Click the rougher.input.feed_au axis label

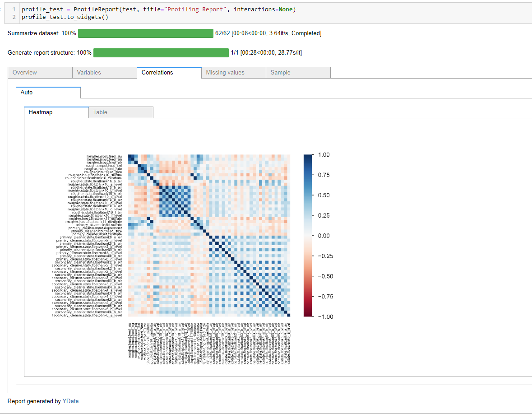click(x=105, y=156)
